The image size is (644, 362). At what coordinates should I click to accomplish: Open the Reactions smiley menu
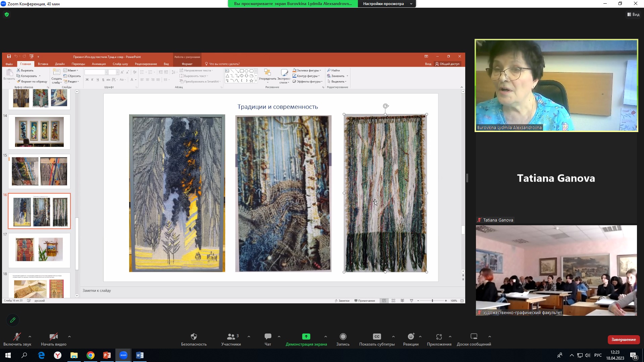[x=411, y=337]
